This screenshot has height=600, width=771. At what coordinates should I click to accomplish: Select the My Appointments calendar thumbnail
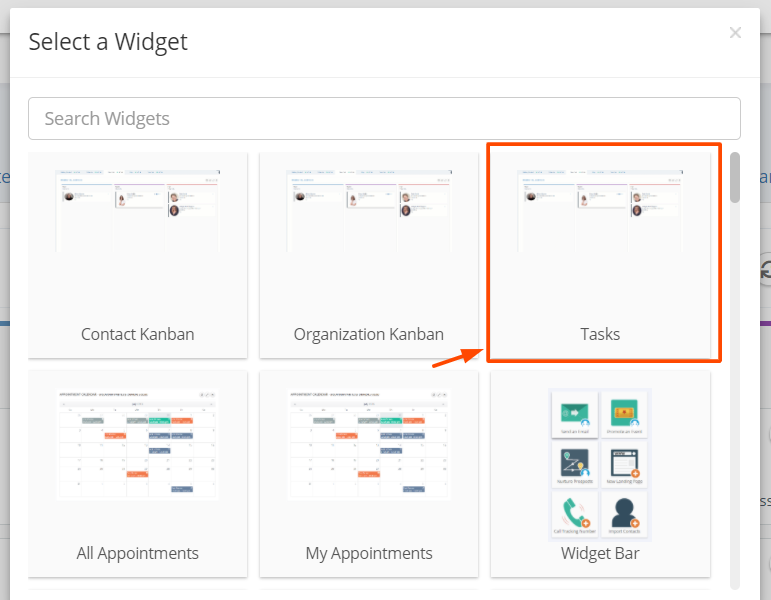point(369,445)
